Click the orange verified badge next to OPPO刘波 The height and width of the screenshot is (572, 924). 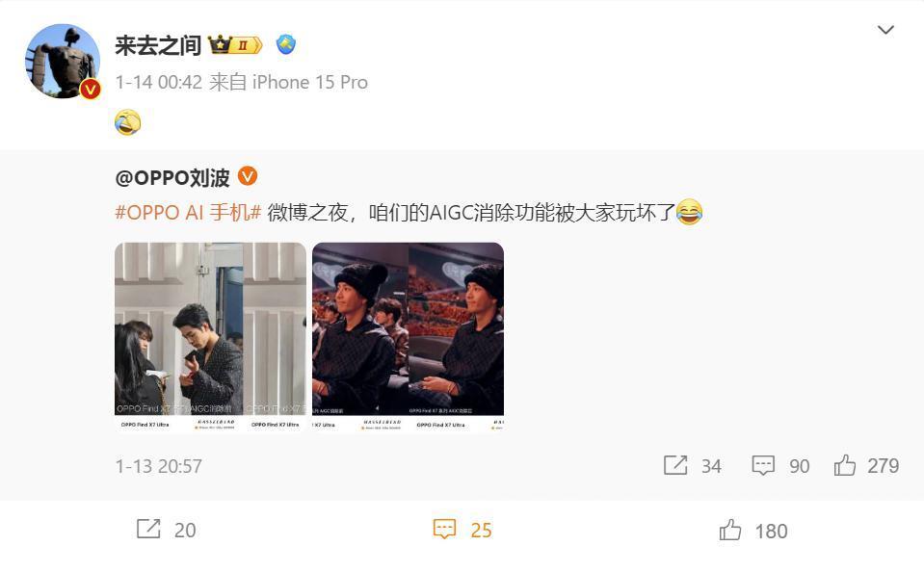click(x=248, y=175)
